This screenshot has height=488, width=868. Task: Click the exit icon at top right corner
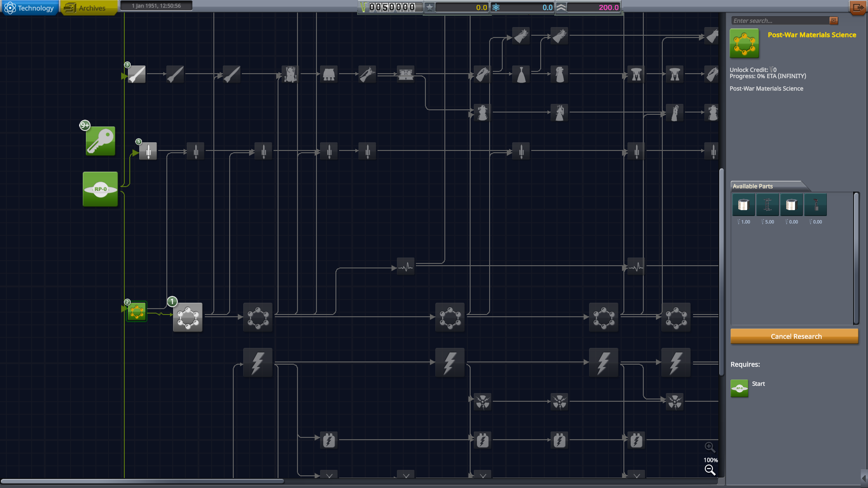point(858,8)
